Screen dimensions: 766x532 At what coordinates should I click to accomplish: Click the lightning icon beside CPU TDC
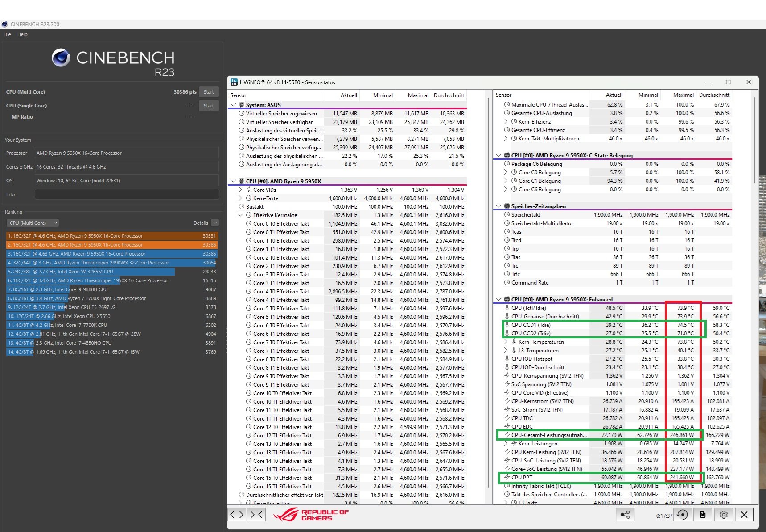(x=507, y=418)
